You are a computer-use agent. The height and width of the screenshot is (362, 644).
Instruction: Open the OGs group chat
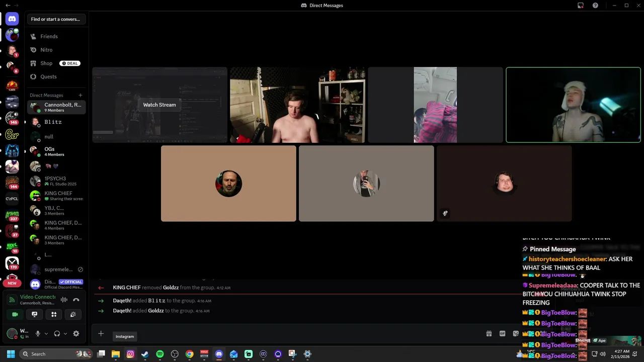pos(56,151)
